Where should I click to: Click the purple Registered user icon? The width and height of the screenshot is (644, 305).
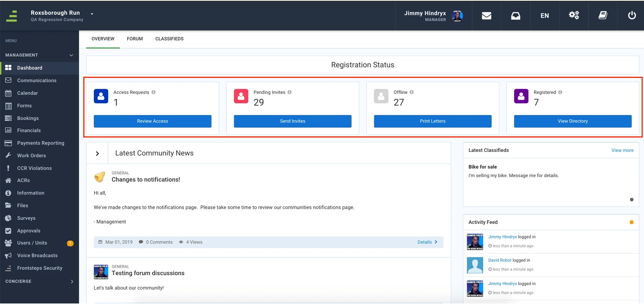click(521, 96)
